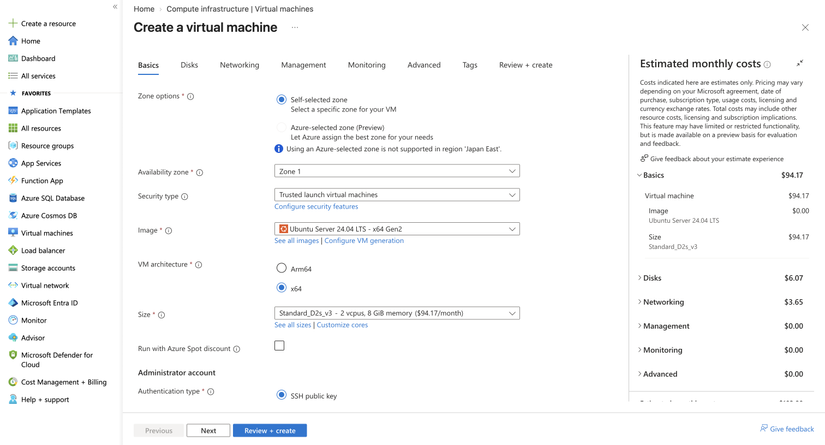Open the Image dropdown showing Ubuntu Server
The image size is (825, 445).
397,229
